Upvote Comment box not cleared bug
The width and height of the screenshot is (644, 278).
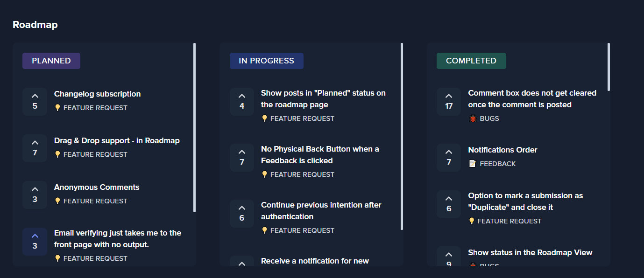point(449,101)
